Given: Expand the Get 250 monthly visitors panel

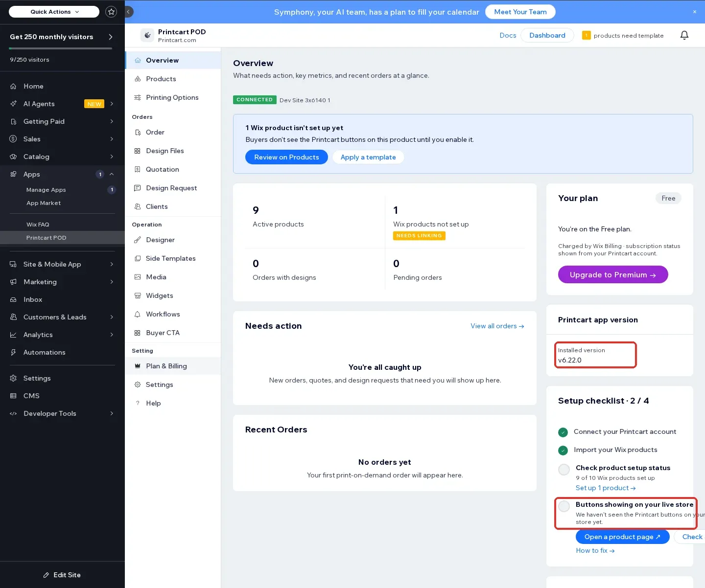Looking at the screenshot, I should point(111,37).
